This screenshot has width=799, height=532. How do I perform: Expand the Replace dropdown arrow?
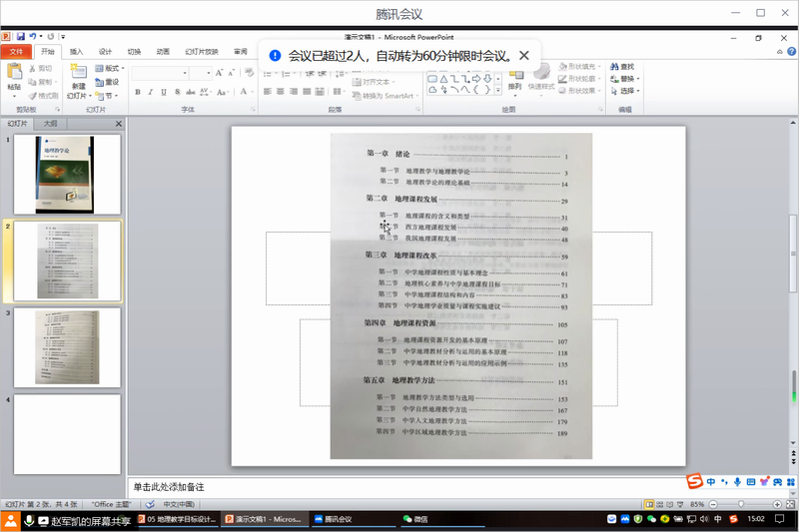point(636,79)
